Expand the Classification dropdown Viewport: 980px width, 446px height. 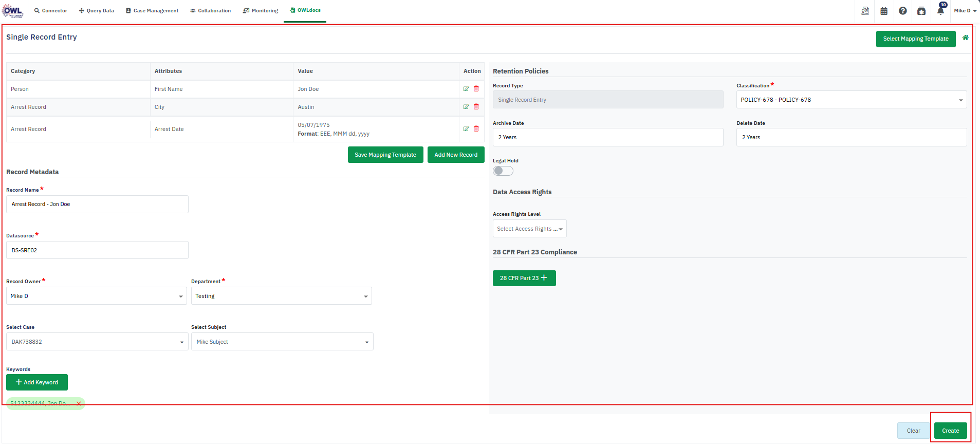click(x=851, y=100)
